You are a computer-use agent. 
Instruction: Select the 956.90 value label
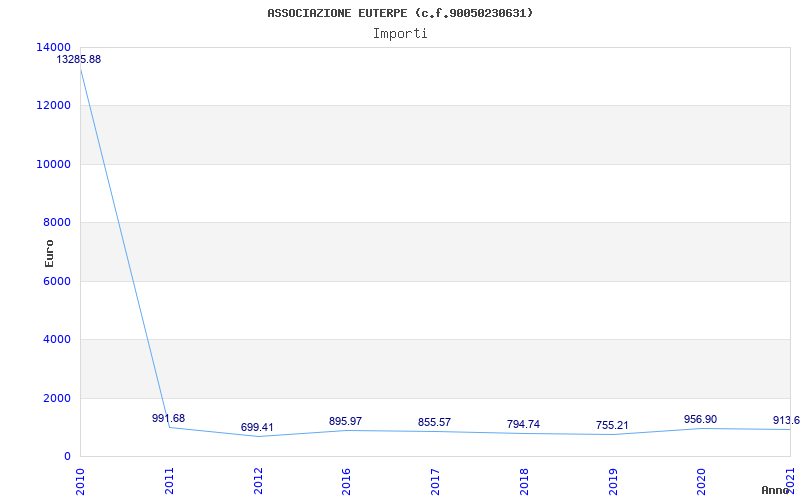[701, 419]
